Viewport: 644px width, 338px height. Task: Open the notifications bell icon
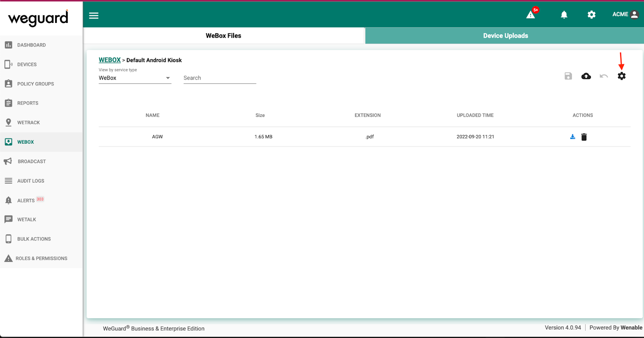[x=564, y=15]
